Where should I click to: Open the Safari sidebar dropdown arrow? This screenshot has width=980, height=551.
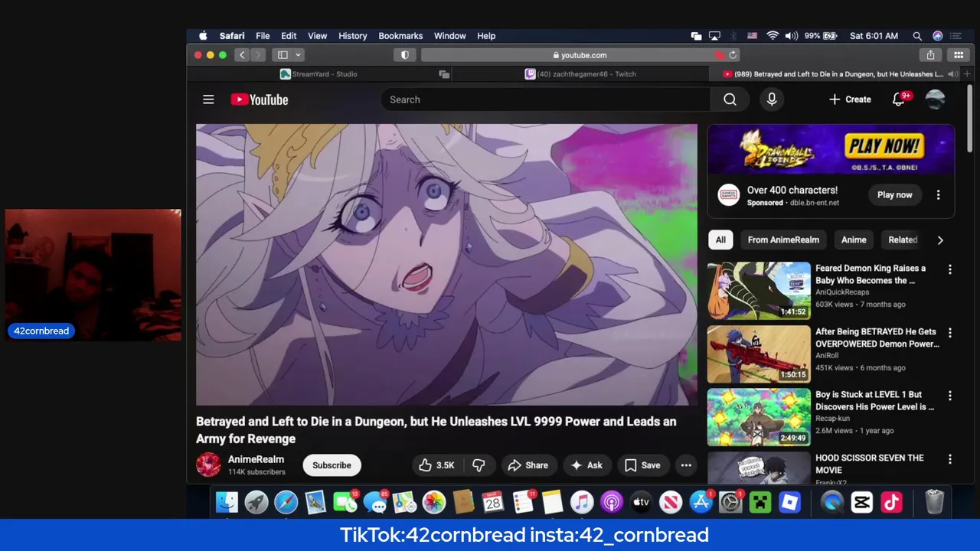[299, 55]
